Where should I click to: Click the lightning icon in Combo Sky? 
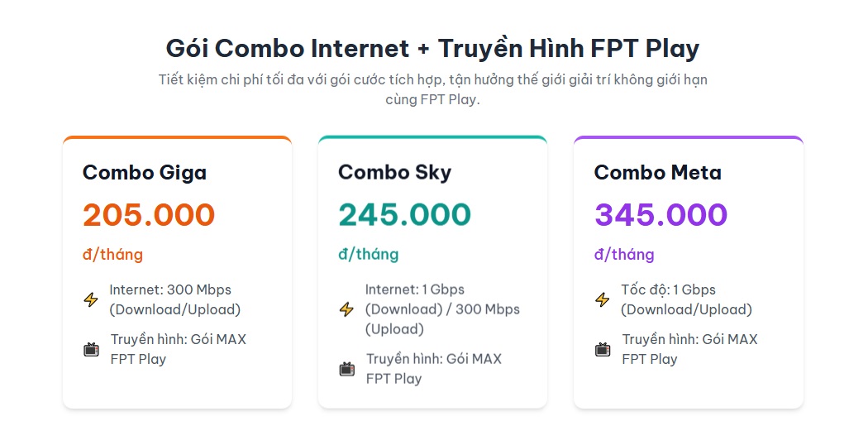(346, 309)
